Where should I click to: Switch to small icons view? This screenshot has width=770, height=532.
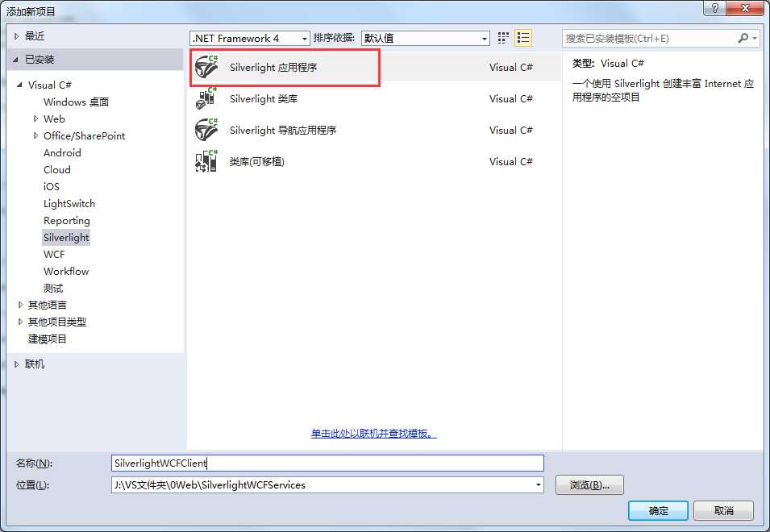point(503,38)
